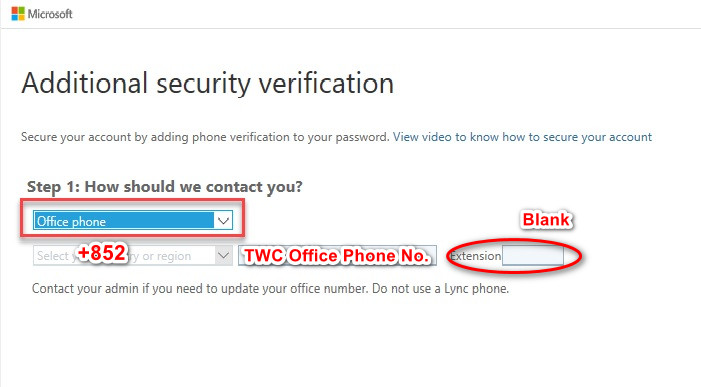Click the Microsoft wordmark beside the logo

tap(50, 14)
